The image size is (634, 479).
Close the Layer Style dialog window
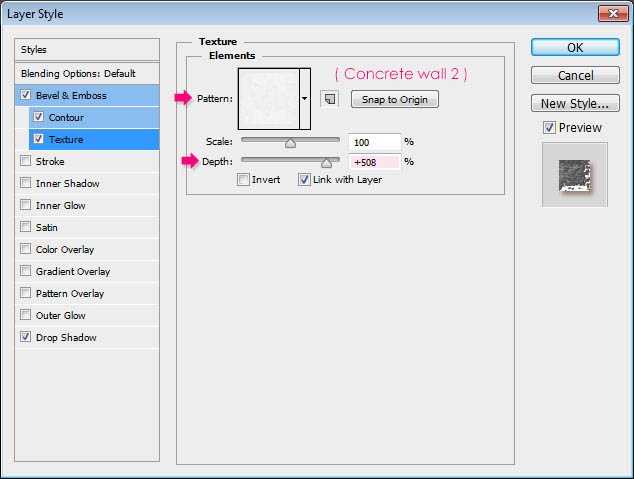tap(613, 13)
